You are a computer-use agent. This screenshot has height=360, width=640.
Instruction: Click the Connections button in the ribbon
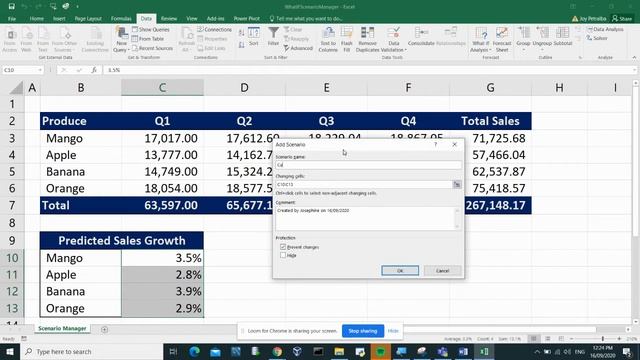[214, 29]
